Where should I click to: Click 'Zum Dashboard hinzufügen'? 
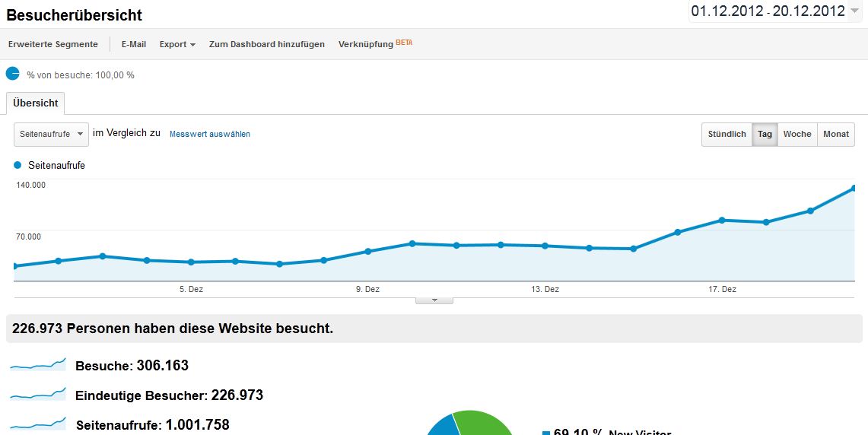pyautogui.click(x=266, y=44)
